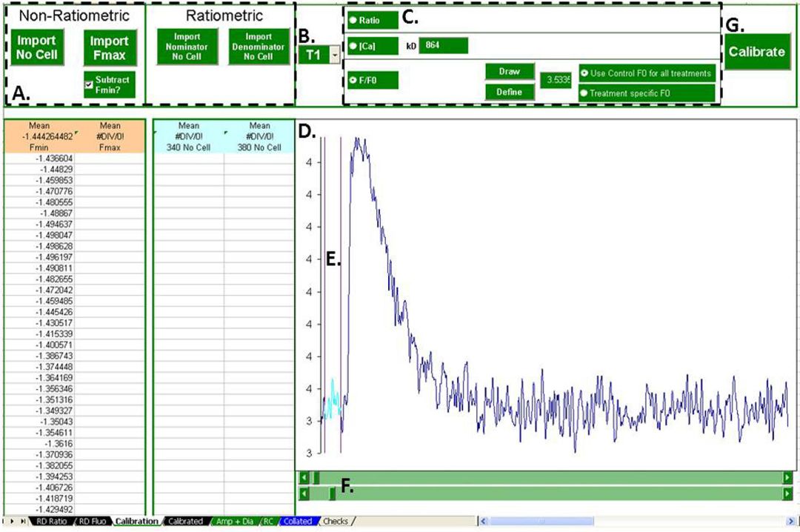Screen dimensions: 800x532
Task: Choose the F/F0 radio option
Action: pos(353,80)
